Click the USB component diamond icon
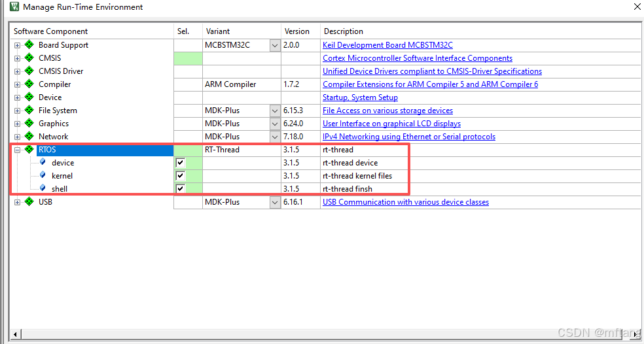644x344 pixels. coord(29,201)
